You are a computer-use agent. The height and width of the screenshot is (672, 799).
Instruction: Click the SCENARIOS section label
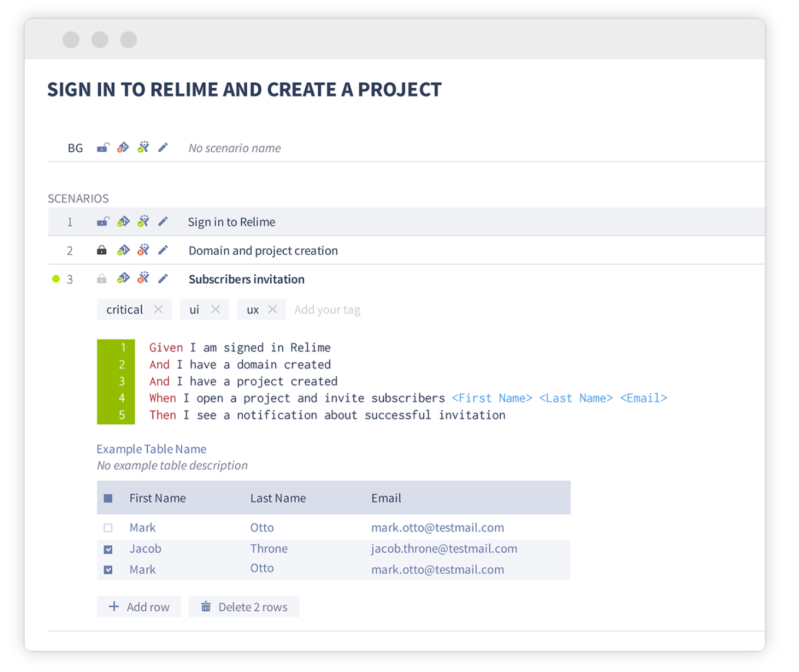78,198
